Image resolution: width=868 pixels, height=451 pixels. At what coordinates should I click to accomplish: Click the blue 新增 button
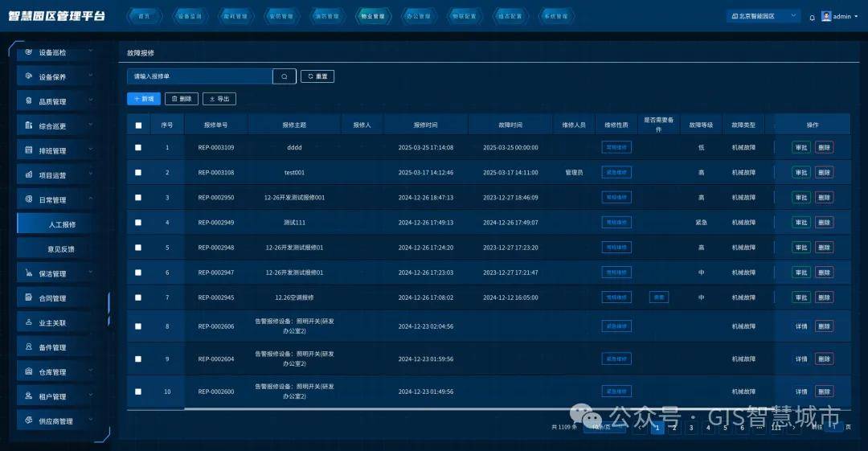pyautogui.click(x=144, y=99)
